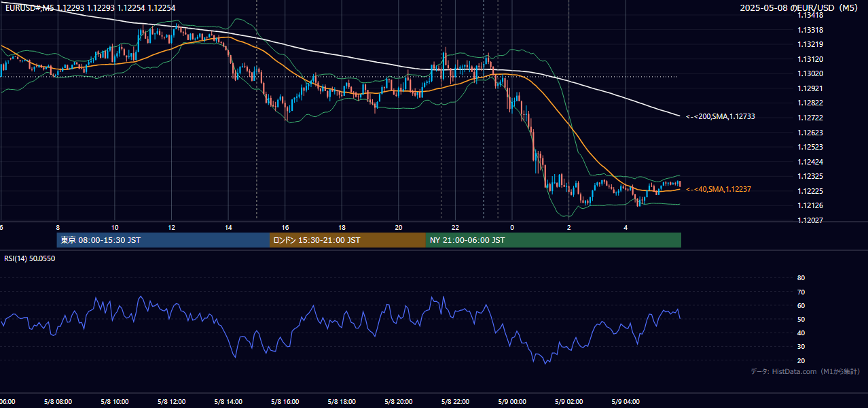
Task: Click price axis value 1.12623
Action: [812, 133]
